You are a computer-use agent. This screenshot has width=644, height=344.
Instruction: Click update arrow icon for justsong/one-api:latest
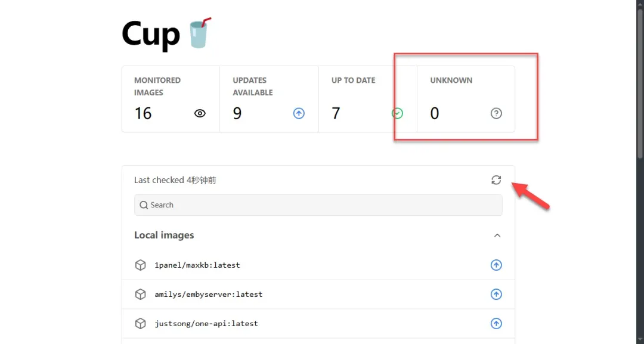pyautogui.click(x=496, y=324)
